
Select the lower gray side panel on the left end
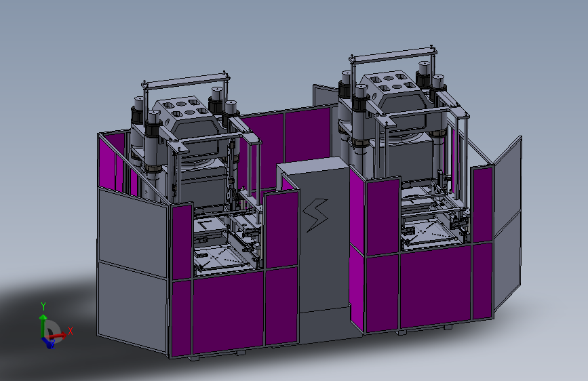(132, 306)
